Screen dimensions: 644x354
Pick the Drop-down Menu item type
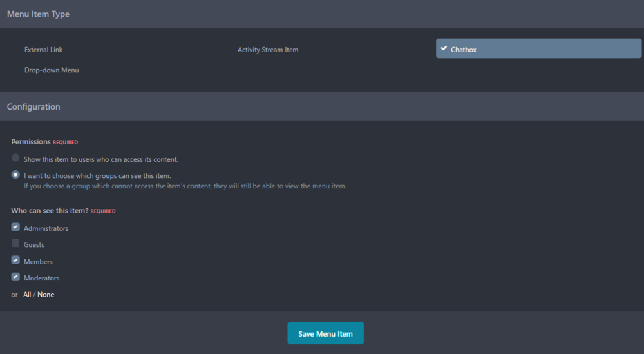pos(52,70)
